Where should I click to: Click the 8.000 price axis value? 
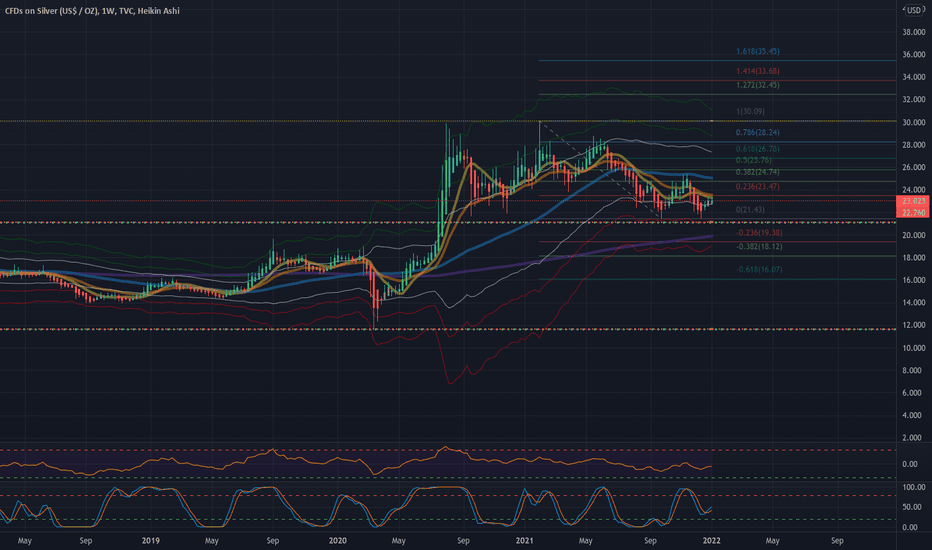[x=914, y=370]
